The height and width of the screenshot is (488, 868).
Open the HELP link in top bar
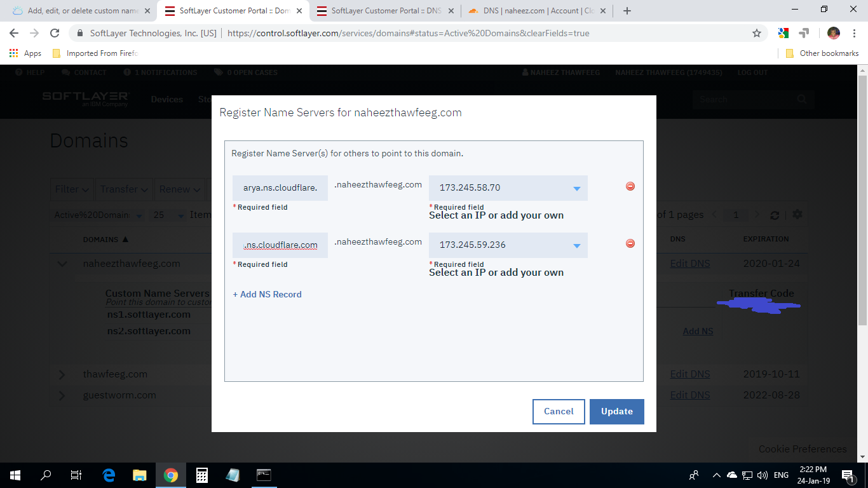click(x=30, y=72)
